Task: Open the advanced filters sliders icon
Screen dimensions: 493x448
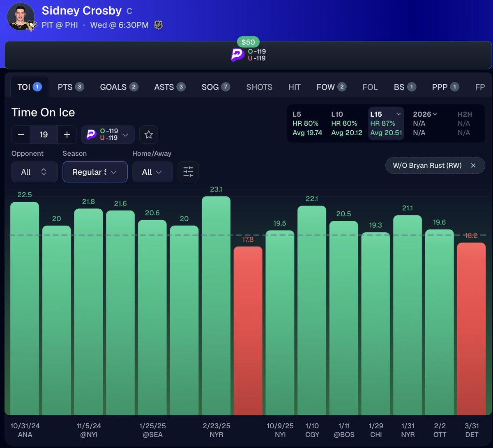Action: tap(188, 172)
